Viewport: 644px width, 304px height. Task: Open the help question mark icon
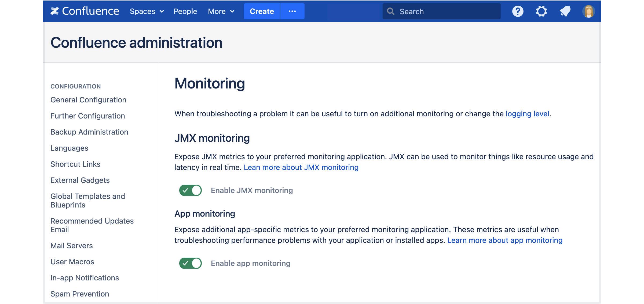(518, 11)
